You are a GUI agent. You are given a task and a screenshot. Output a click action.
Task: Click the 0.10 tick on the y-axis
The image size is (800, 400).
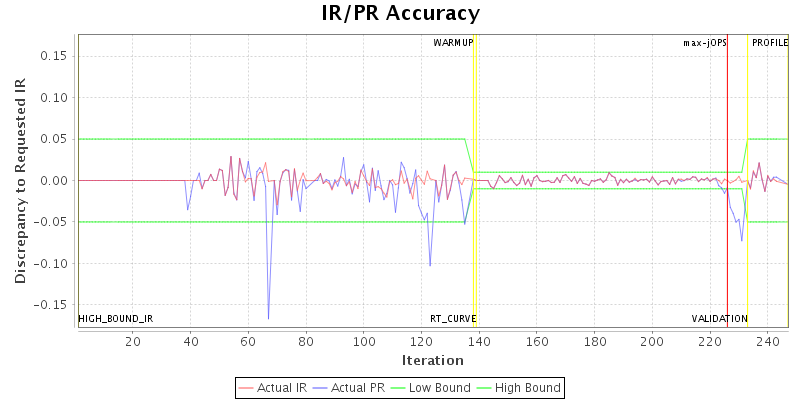coord(51,98)
